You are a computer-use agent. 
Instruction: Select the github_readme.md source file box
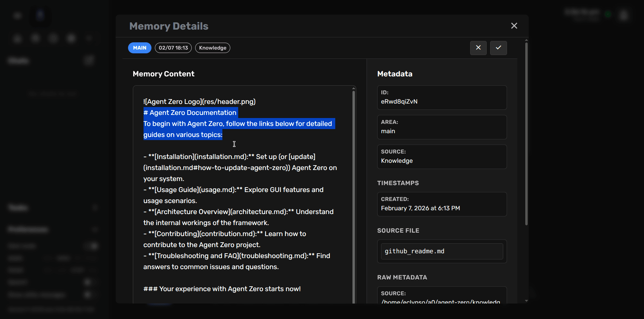(442, 251)
